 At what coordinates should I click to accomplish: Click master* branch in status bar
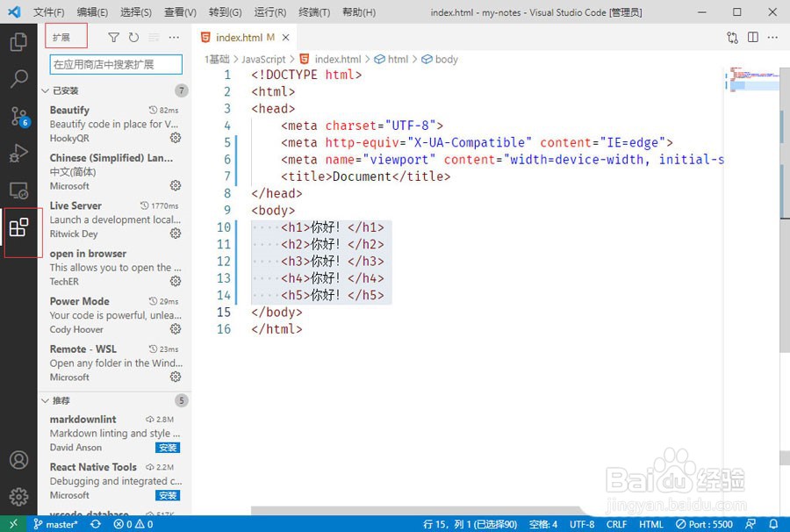56,524
